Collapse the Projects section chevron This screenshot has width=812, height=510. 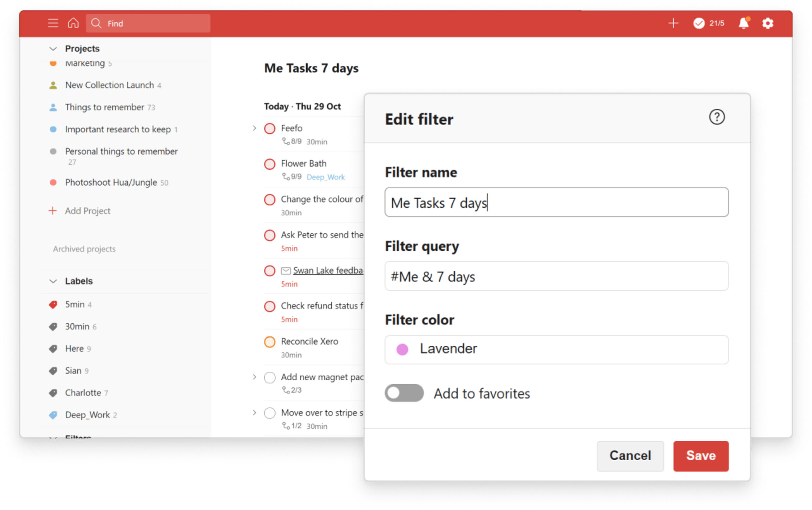[53, 49]
